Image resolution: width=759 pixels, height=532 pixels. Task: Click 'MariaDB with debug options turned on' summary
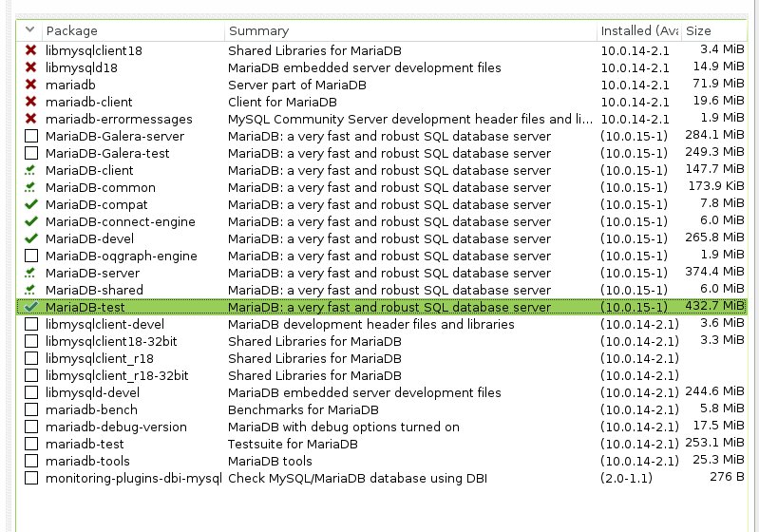pos(344,427)
